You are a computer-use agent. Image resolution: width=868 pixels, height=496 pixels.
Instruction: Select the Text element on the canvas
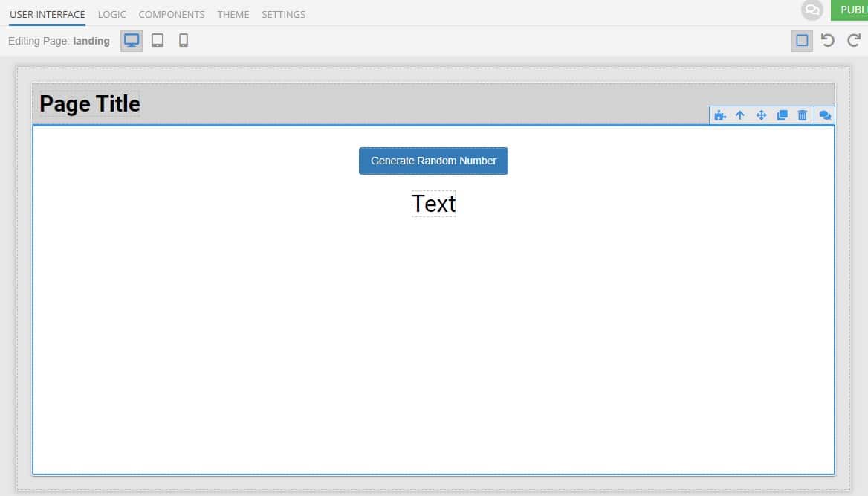433,204
